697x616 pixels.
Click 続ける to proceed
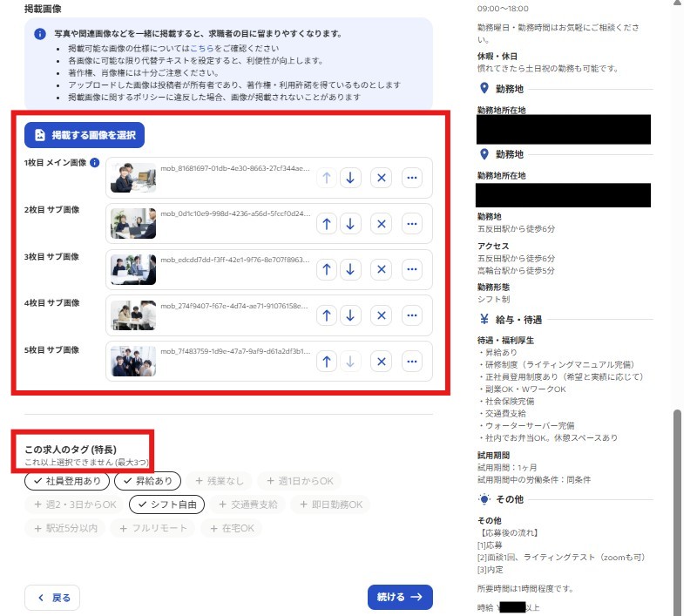(400, 598)
